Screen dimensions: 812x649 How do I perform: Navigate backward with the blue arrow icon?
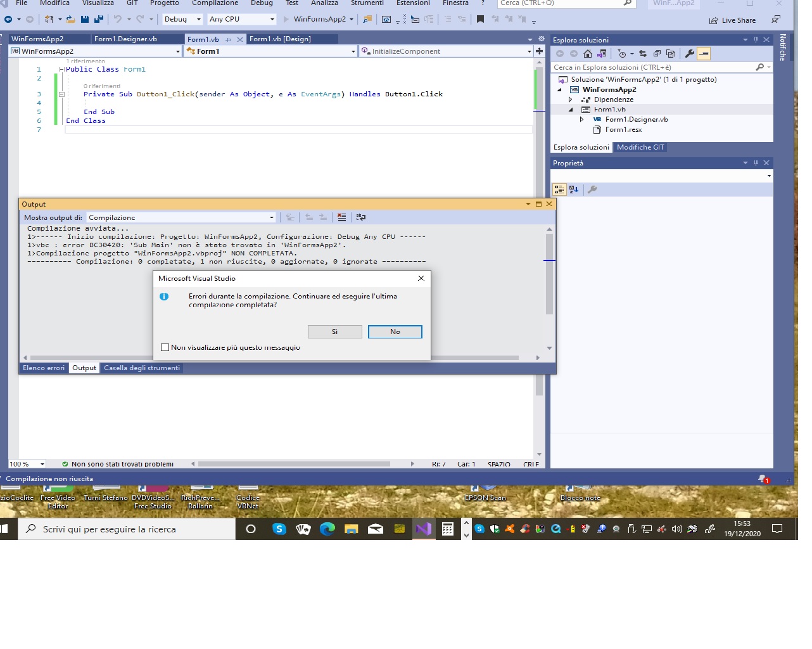click(x=8, y=19)
